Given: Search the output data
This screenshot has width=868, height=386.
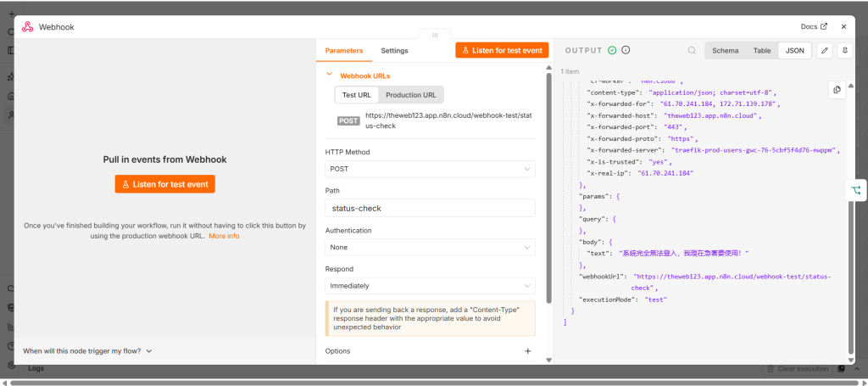Looking at the screenshot, I should (x=692, y=50).
